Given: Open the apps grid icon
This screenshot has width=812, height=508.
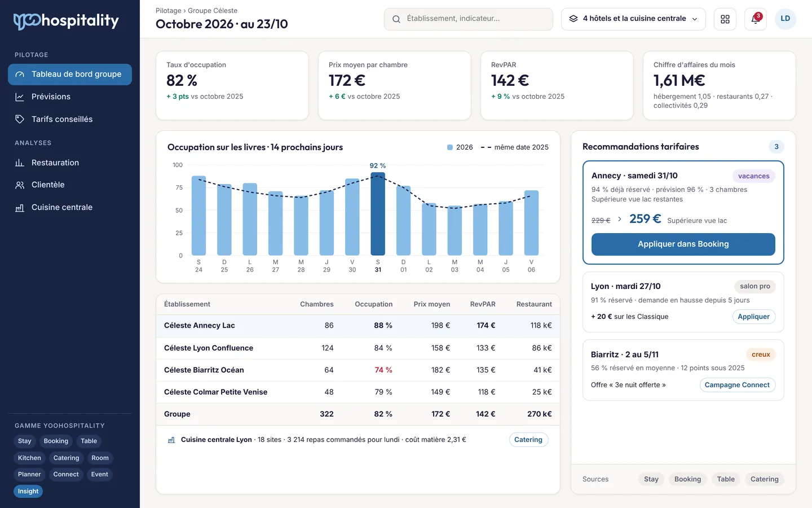Looking at the screenshot, I should [725, 19].
